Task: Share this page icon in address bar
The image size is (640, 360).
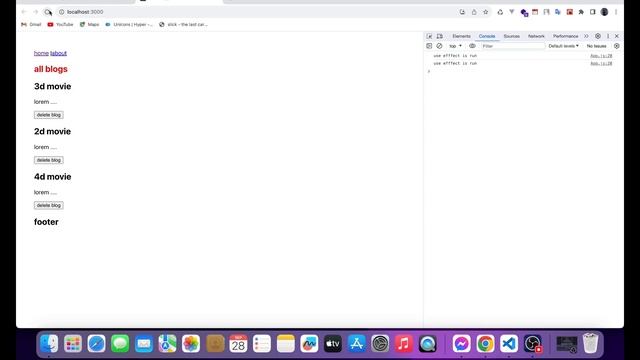Action: pyautogui.click(x=474, y=12)
